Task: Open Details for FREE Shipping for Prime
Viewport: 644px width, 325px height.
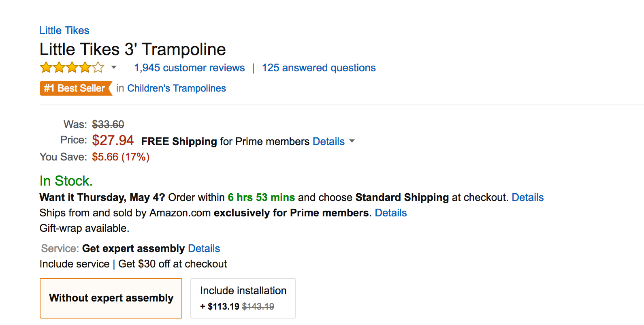Action: [x=328, y=141]
